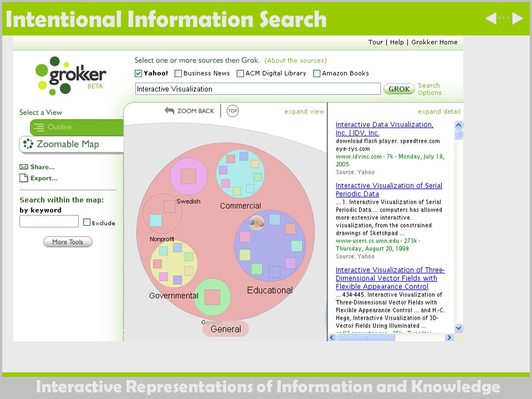Select the pink Swedish cluster circle
The height and width of the screenshot is (399, 532).
pos(188,176)
